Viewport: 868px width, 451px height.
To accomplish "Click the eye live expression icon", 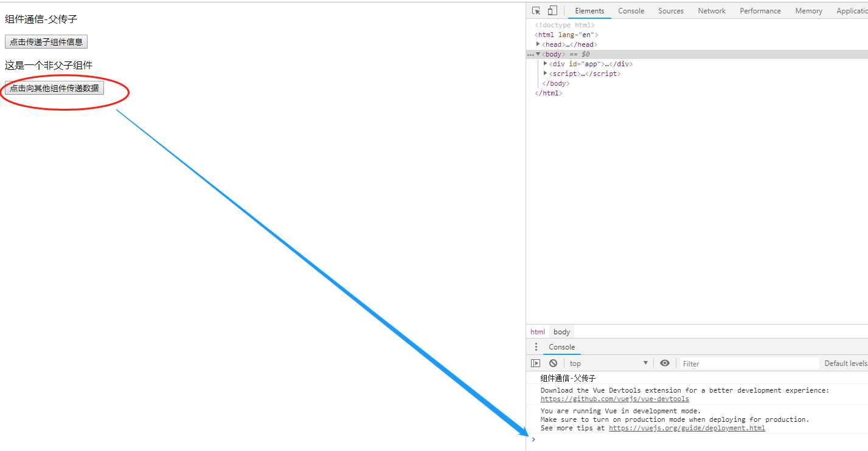I will [665, 363].
